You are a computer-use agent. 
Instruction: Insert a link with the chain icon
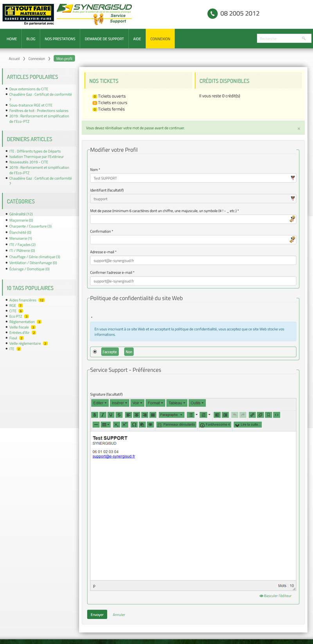coord(252,415)
